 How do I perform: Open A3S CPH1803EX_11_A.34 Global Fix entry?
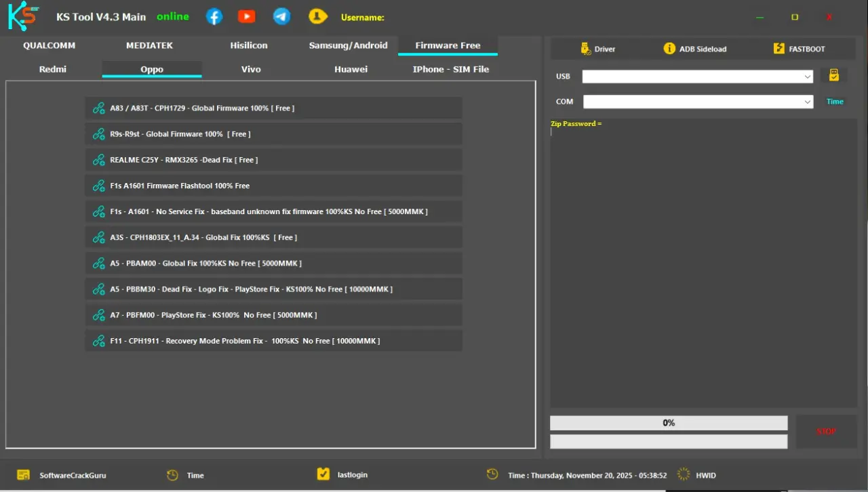(273, 237)
